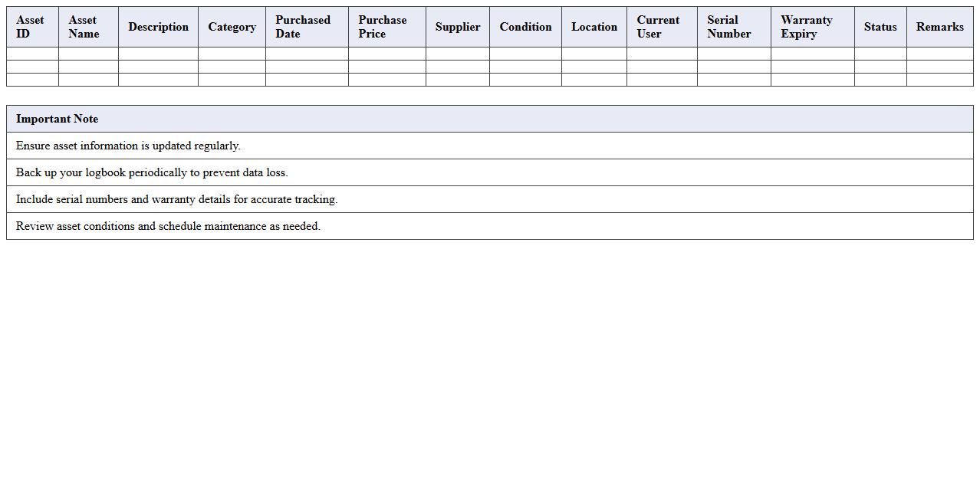980x498 pixels.
Task: Select the review asset conditions note
Action: tap(168, 226)
